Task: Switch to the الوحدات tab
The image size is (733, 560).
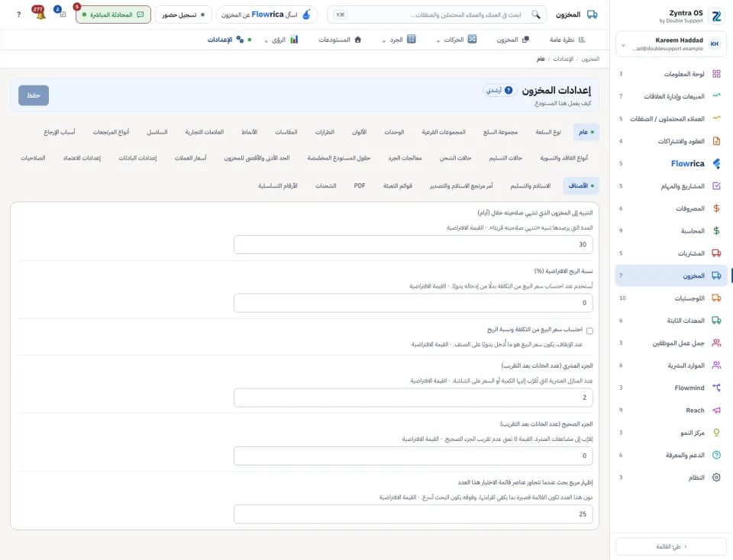Action: tap(394, 132)
